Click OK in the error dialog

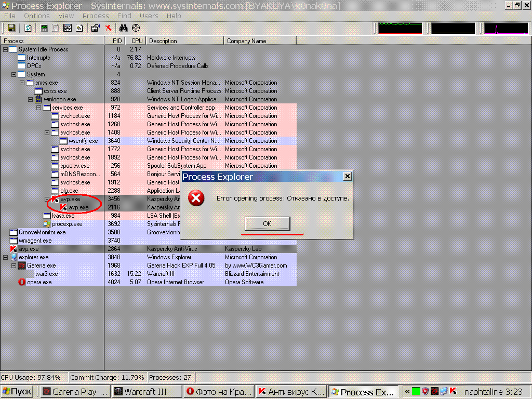click(x=268, y=223)
